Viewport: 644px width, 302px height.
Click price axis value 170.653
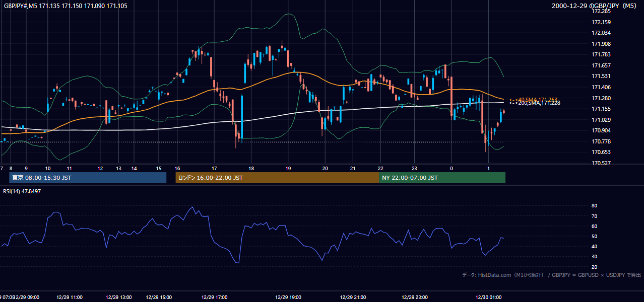pyautogui.click(x=602, y=152)
